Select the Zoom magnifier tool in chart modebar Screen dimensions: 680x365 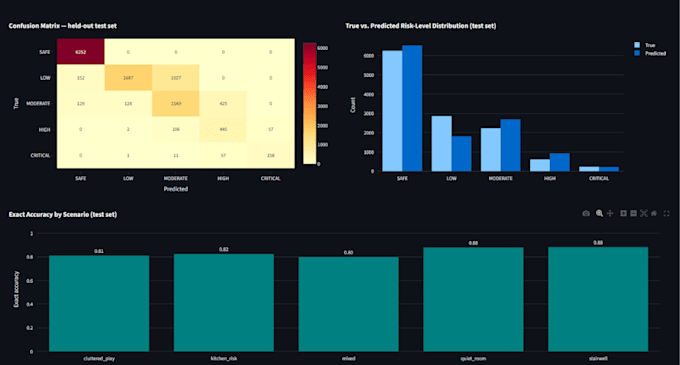(x=599, y=213)
